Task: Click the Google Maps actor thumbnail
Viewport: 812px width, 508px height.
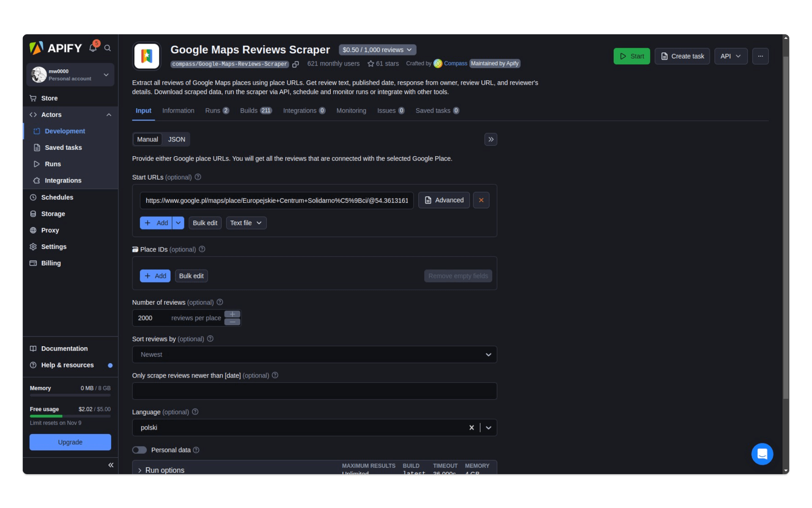Action: [146, 56]
